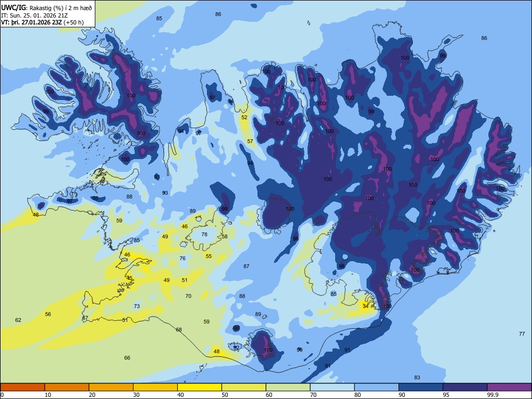Click the humidity value 66 on the map
The image size is (532, 399).
tap(127, 358)
